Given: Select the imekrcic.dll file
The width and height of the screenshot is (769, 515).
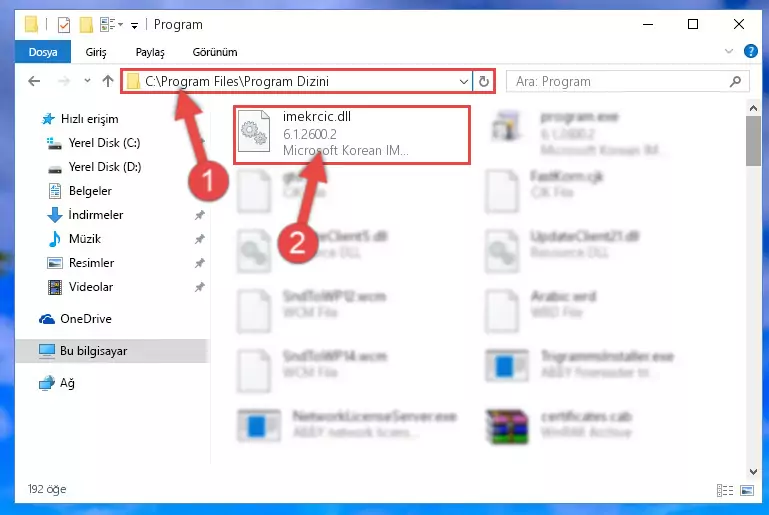Looking at the screenshot, I should pos(352,134).
